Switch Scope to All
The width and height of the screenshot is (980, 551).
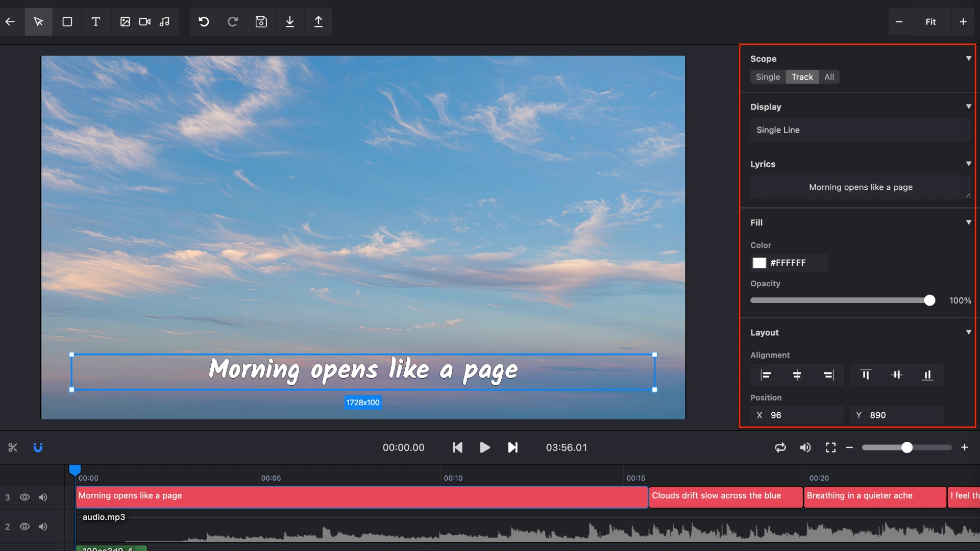829,77
